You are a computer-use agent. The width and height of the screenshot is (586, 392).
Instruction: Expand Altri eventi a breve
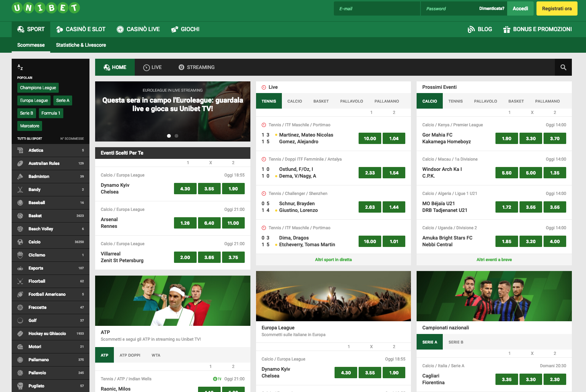tap(494, 259)
